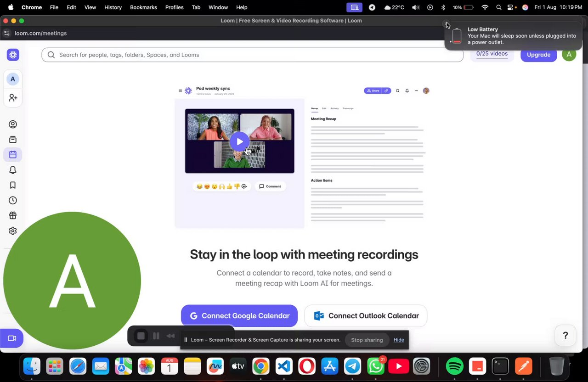Click the play button on the meeting preview

point(239,141)
